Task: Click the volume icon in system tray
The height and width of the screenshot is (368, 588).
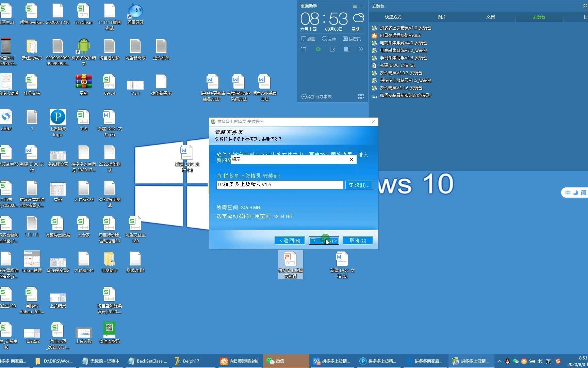Action: pyautogui.click(x=540, y=361)
